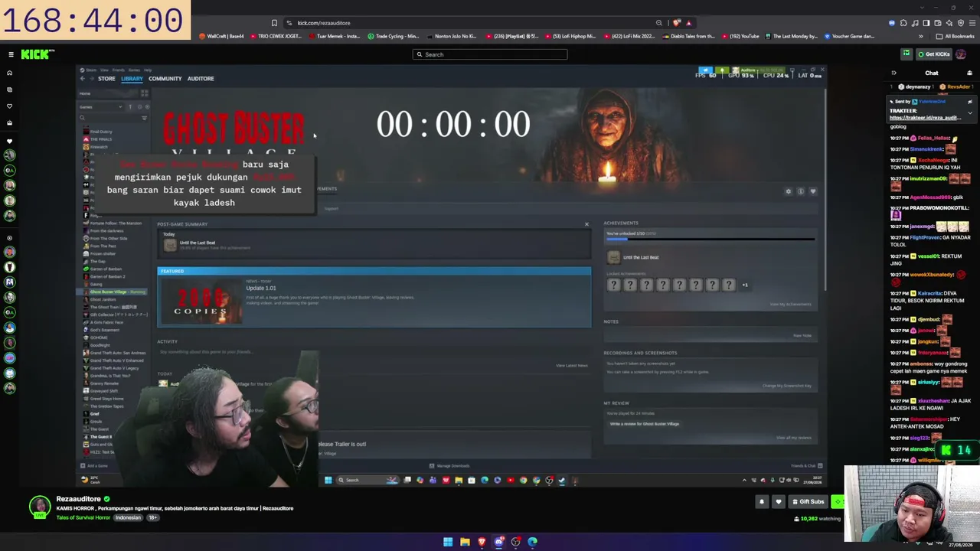
Task: Open Manage Downloads in Steam footer
Action: point(450,466)
